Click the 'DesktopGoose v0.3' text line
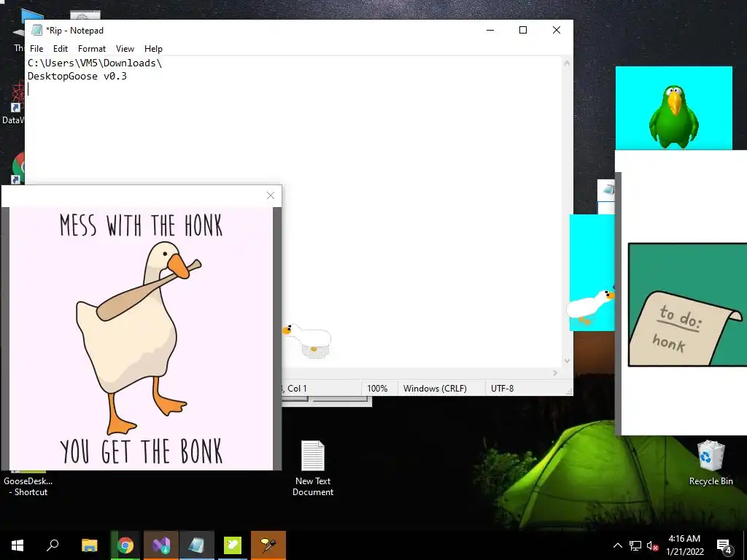Viewport: 747px width, 560px height. click(x=77, y=76)
